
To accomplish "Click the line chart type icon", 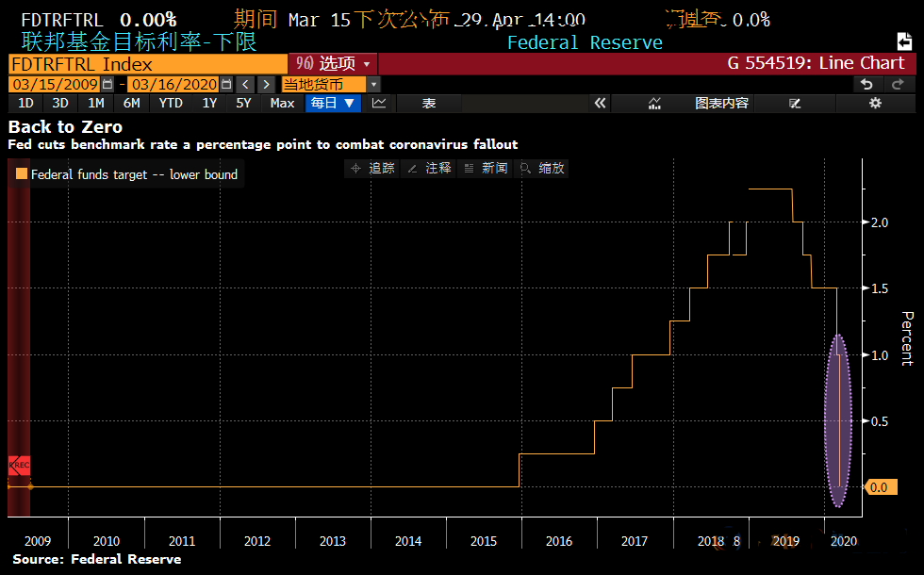I will (379, 103).
